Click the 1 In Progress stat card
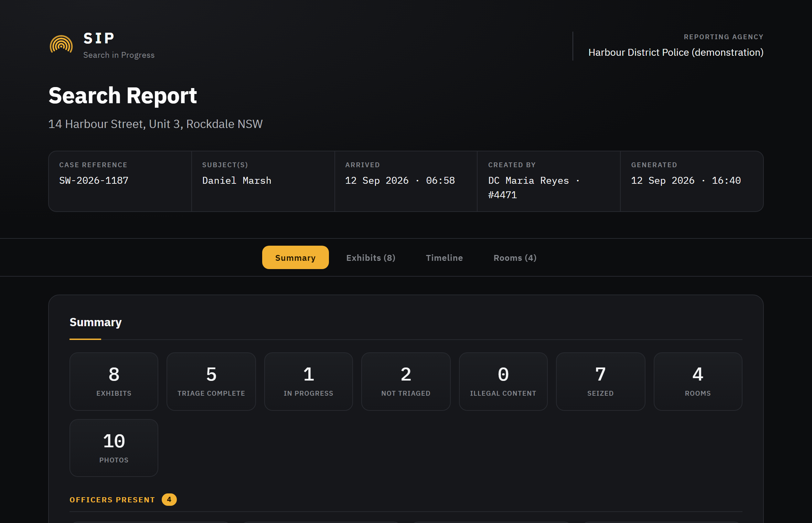The height and width of the screenshot is (523, 812). click(308, 381)
